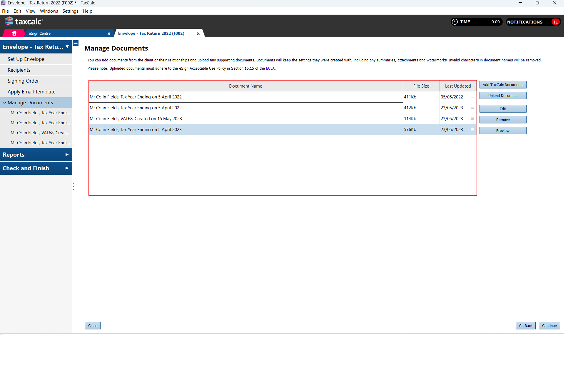Click the taxcalc logo
The width and height of the screenshot is (588, 382).
tap(24, 21)
